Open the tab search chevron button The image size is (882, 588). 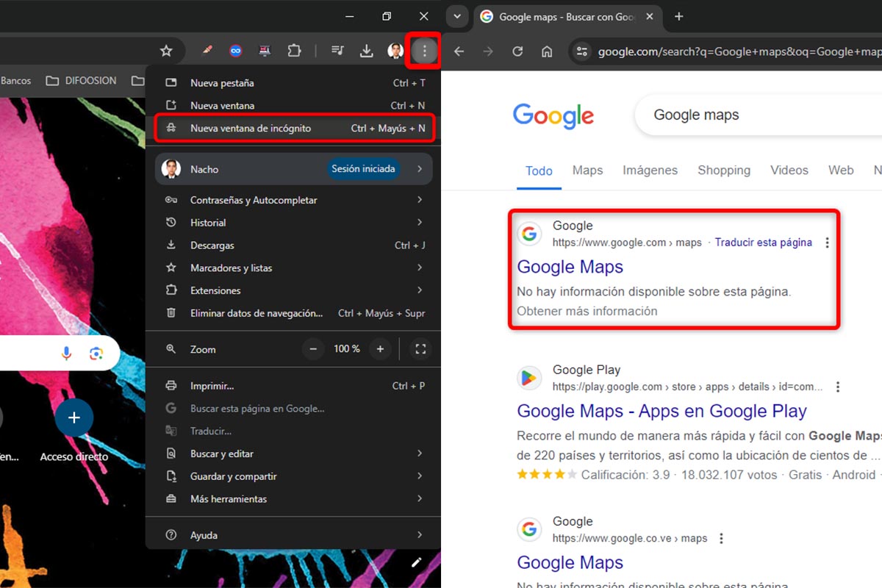pyautogui.click(x=457, y=16)
